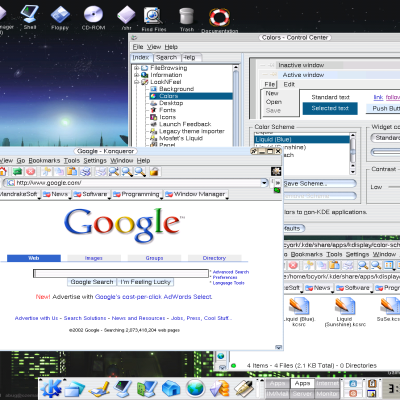Select the Liquid (Blue).kcsrc file icon
The height and width of the screenshot is (400, 400).
coord(299,312)
